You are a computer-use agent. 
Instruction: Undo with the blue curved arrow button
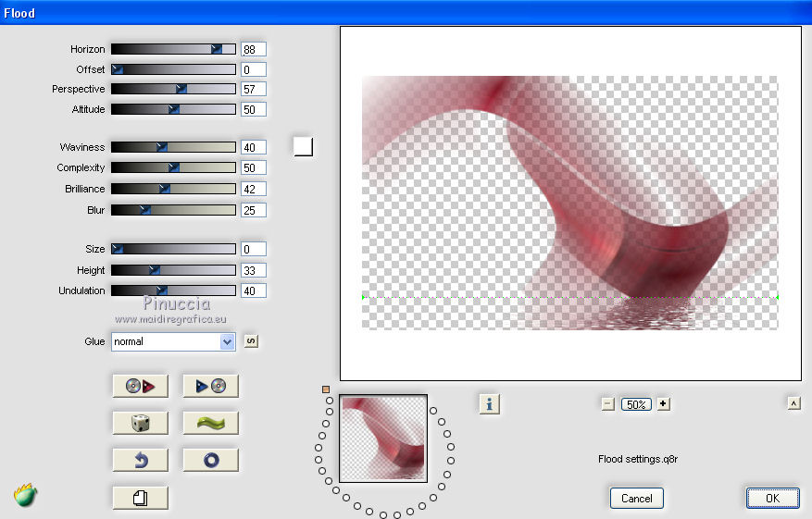[141, 460]
